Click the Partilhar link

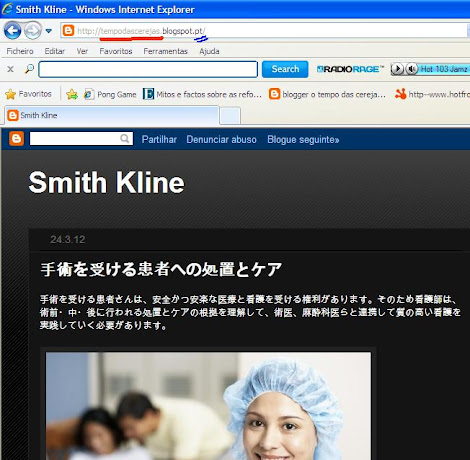coord(159,139)
